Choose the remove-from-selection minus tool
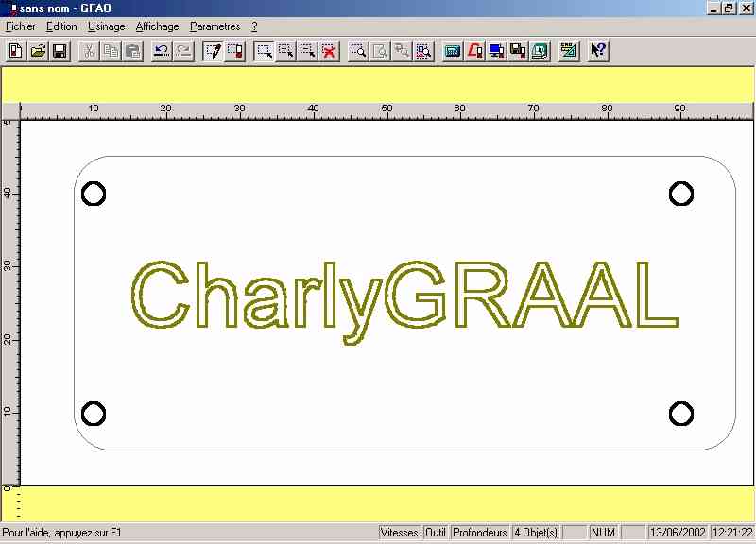Viewport: 756px width, 544px height. point(307,51)
